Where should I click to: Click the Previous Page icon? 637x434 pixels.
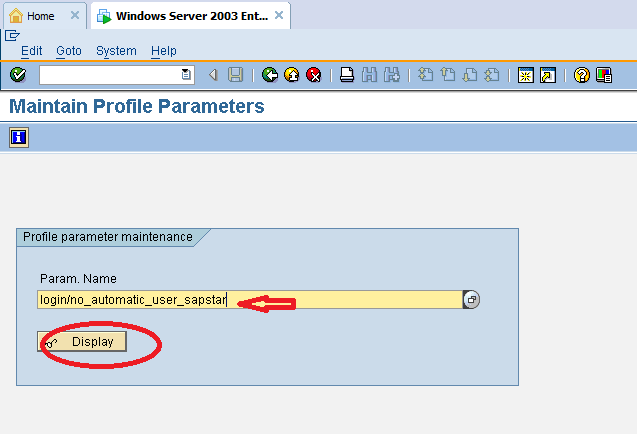click(448, 75)
